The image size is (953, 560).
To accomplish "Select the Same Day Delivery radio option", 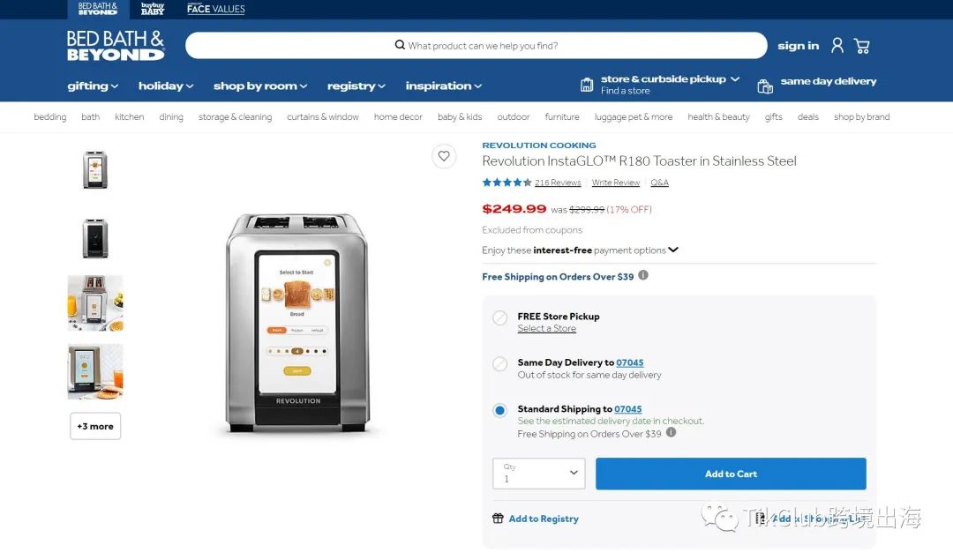I will (x=499, y=364).
